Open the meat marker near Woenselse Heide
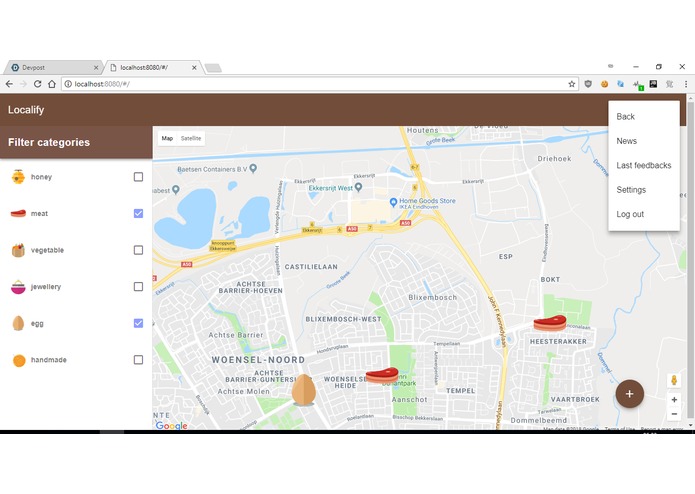695x494 pixels. click(382, 375)
